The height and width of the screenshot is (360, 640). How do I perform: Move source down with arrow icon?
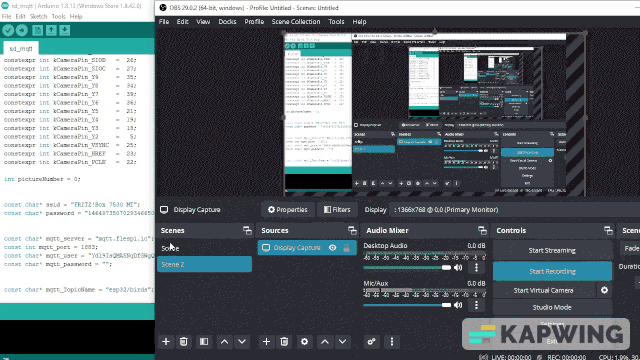coord(342,342)
